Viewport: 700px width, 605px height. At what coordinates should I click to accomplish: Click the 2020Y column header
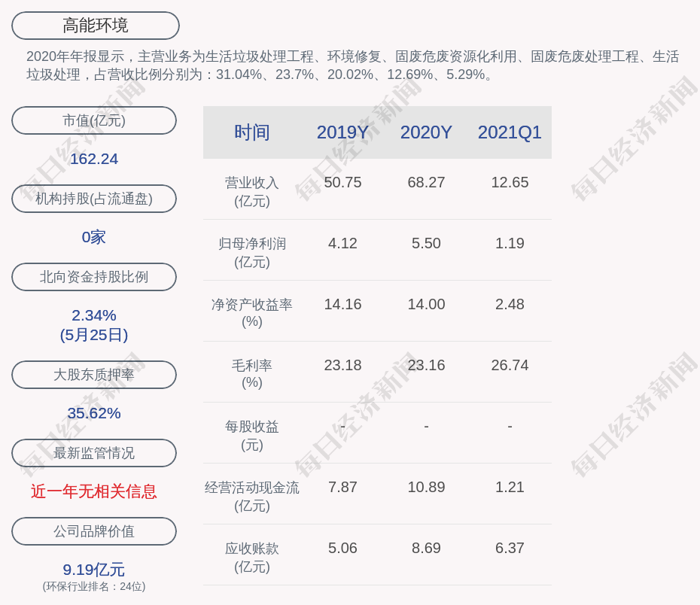[426, 132]
